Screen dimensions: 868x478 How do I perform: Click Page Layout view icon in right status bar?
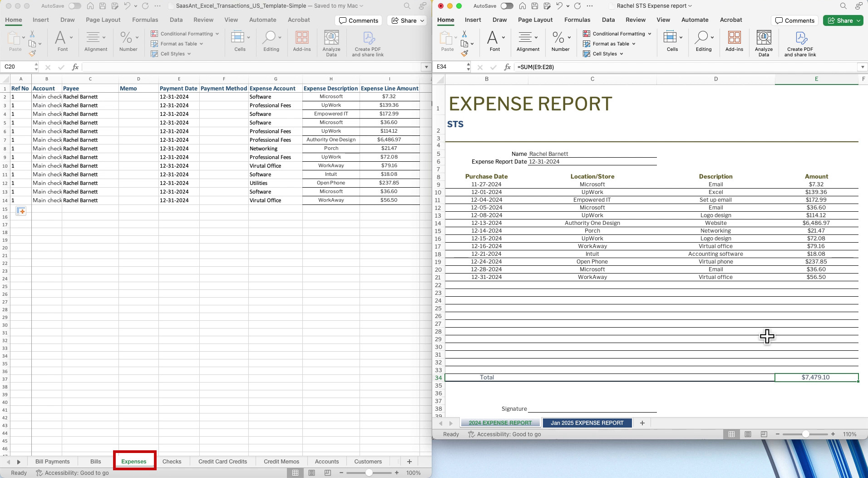coord(748,434)
